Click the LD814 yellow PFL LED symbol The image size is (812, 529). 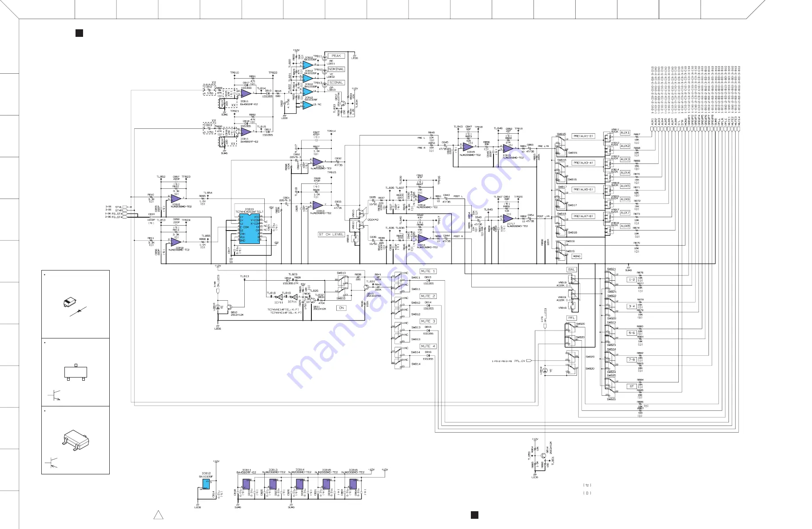(546, 370)
